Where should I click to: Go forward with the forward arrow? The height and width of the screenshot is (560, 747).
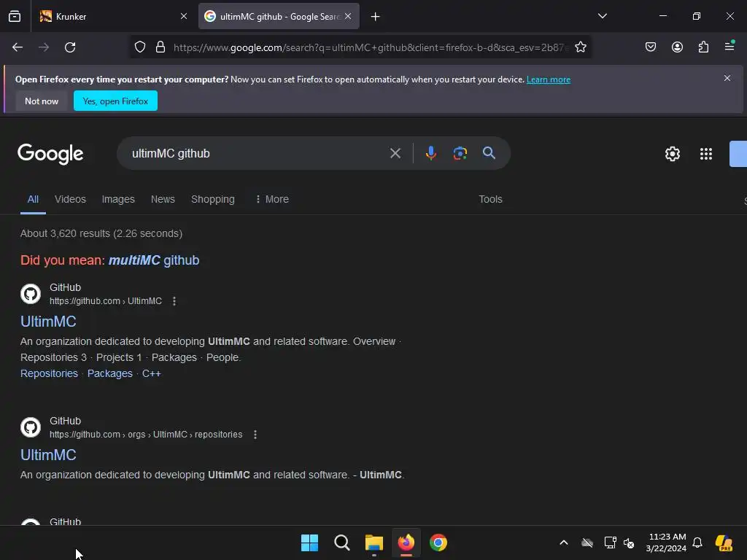tap(44, 47)
